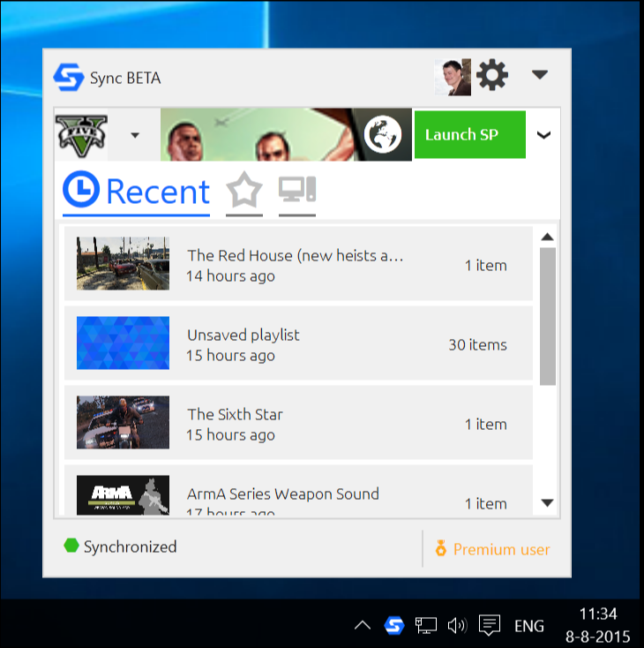
Task: Expand launch options chevron beside Launch SP
Action: pyautogui.click(x=543, y=135)
